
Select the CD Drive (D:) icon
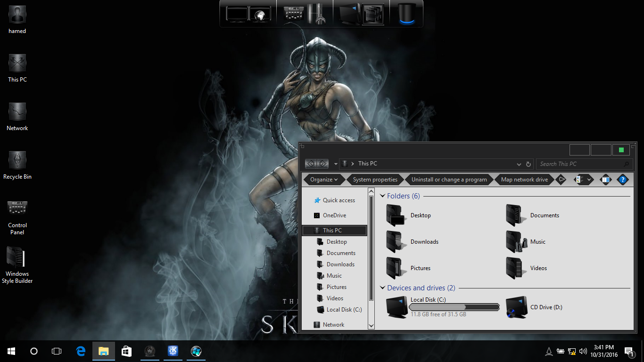(516, 307)
